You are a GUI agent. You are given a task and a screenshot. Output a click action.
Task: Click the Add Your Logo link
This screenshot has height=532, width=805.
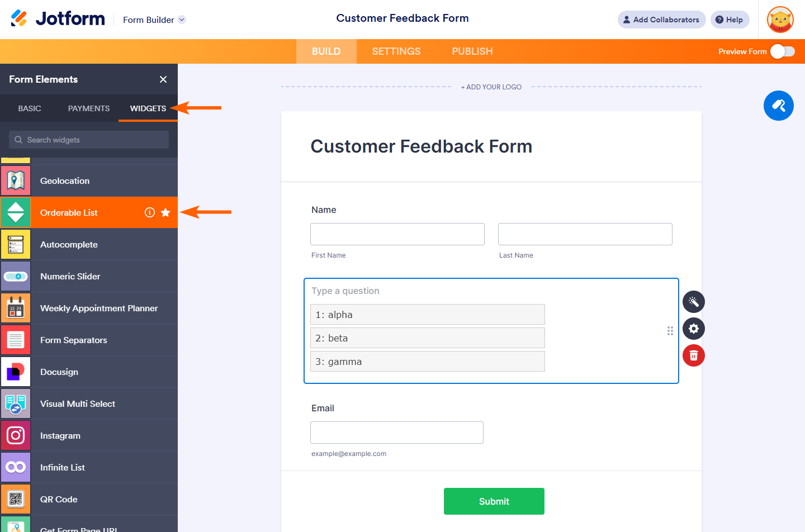(491, 87)
